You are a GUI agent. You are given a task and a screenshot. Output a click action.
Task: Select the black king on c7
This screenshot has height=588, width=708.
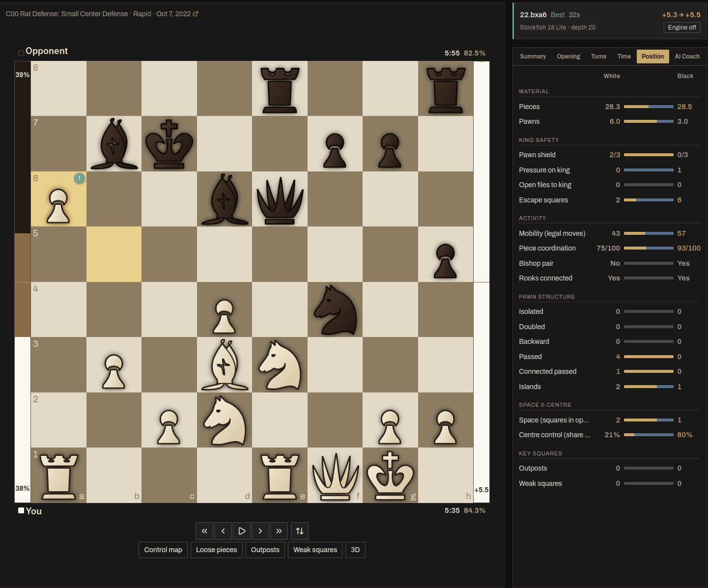(169, 144)
